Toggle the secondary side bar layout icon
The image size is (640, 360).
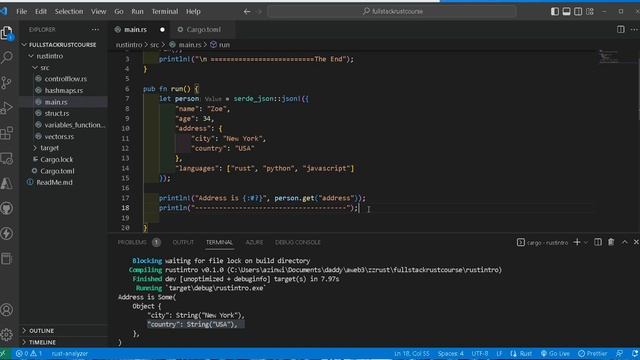578,11
